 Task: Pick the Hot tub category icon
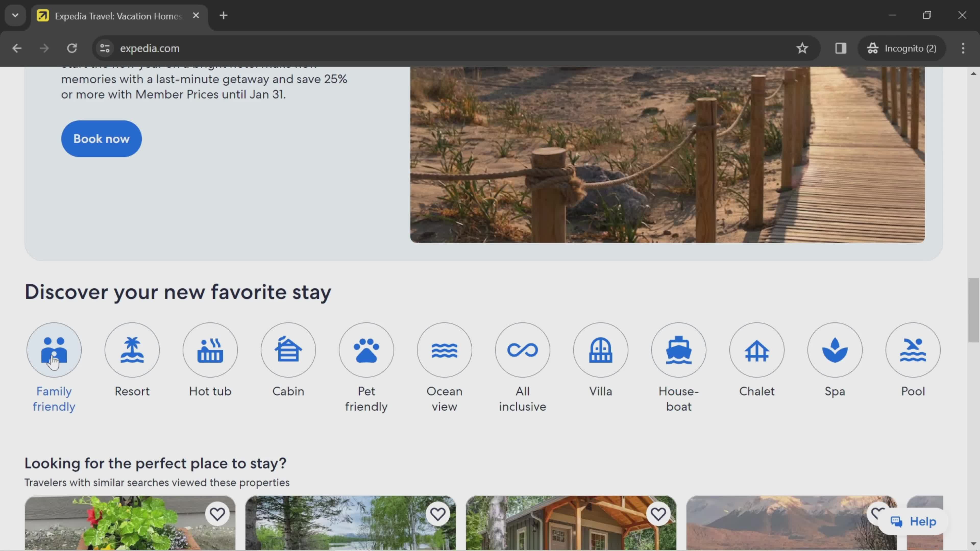click(210, 350)
